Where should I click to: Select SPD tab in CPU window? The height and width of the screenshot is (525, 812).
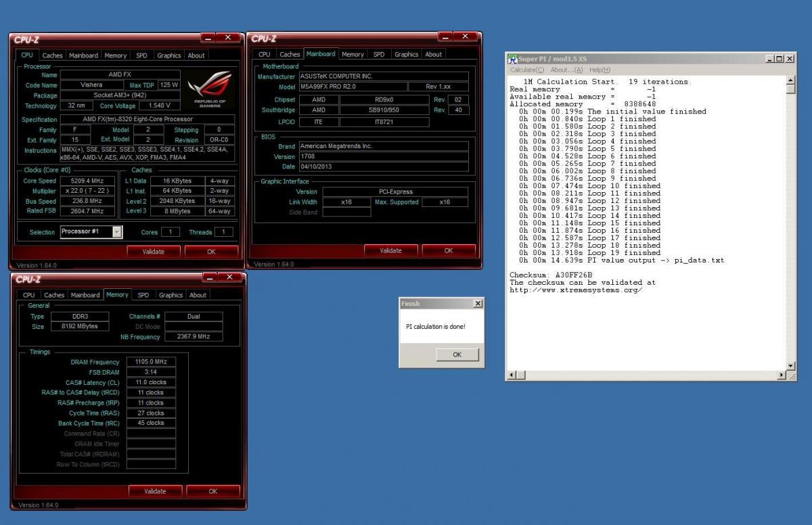141,55
